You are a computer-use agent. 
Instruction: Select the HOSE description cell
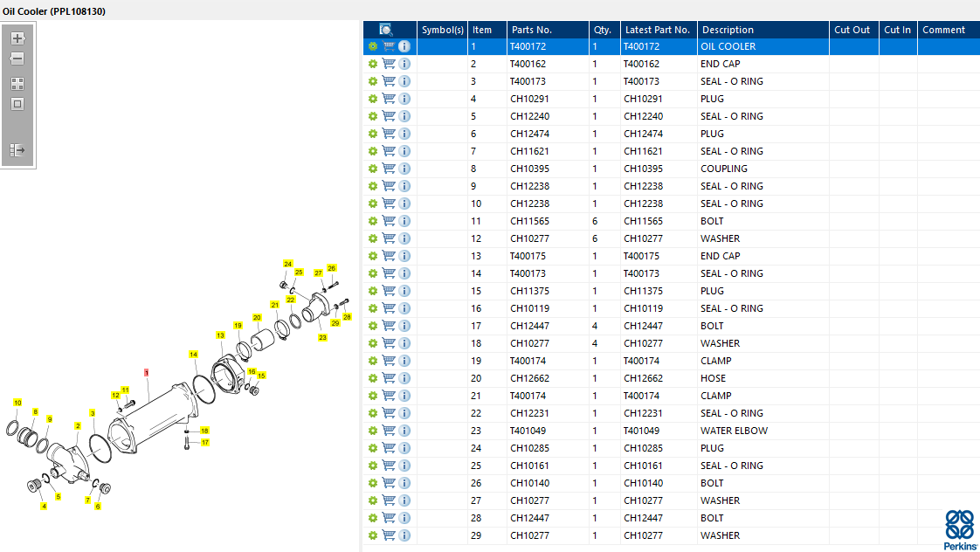[x=713, y=378]
